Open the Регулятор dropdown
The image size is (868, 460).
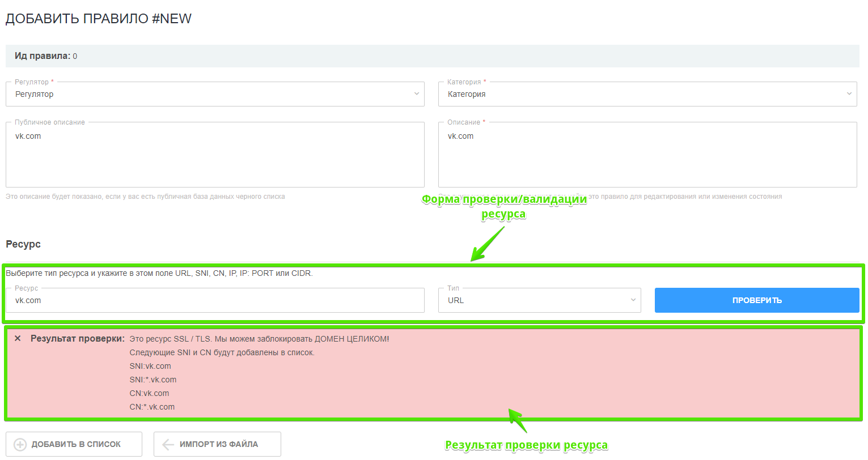click(x=215, y=94)
